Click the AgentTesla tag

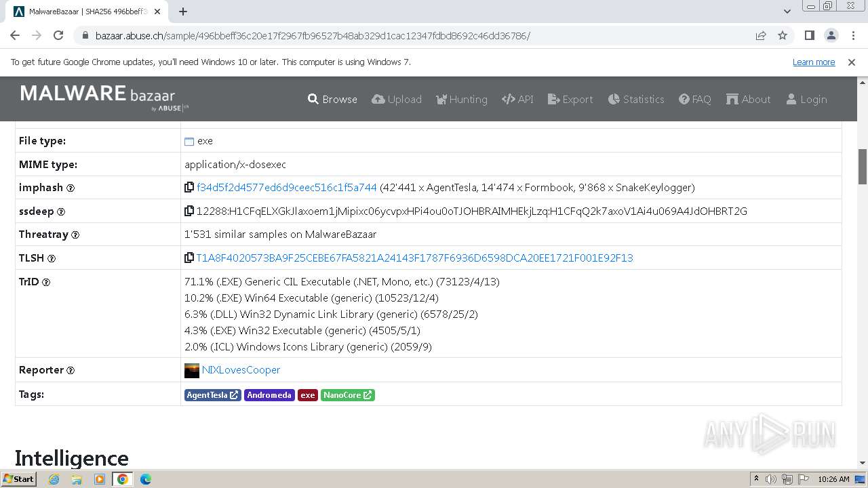[x=212, y=395]
